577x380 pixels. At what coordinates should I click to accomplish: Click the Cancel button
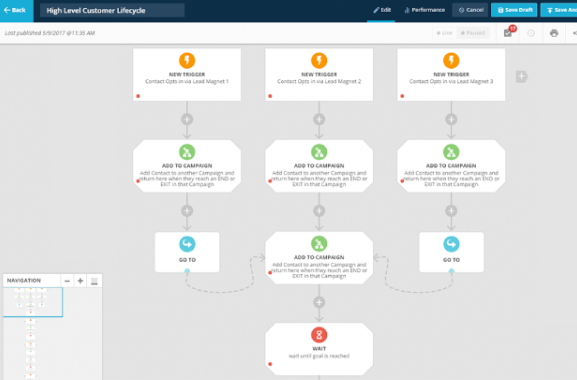[471, 10]
